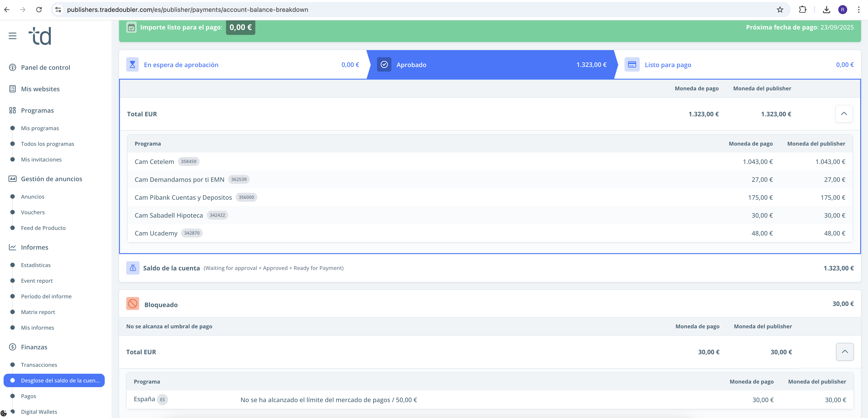Open Transacciones in the sidebar

coord(39,365)
